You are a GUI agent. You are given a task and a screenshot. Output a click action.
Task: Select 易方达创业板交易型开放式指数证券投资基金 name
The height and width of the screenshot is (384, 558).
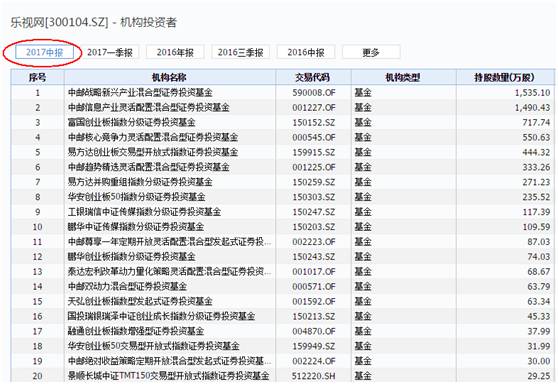tap(153, 152)
